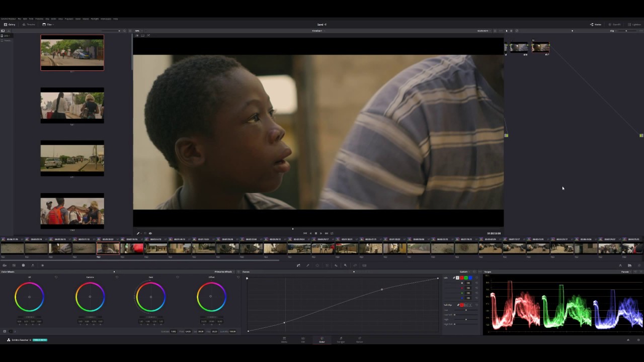Go to the Deliver page
This screenshot has width=644, height=362.
tap(359, 340)
